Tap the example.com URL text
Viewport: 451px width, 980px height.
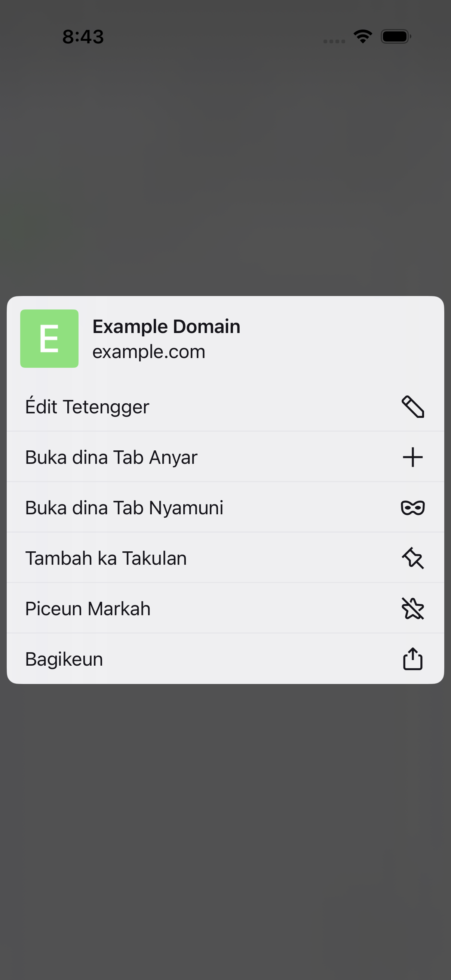click(149, 352)
